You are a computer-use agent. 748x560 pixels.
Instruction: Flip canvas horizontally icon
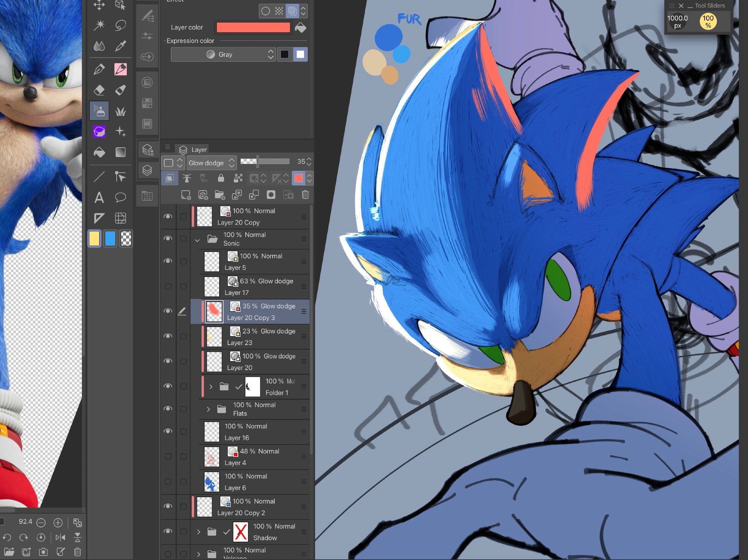click(x=60, y=537)
